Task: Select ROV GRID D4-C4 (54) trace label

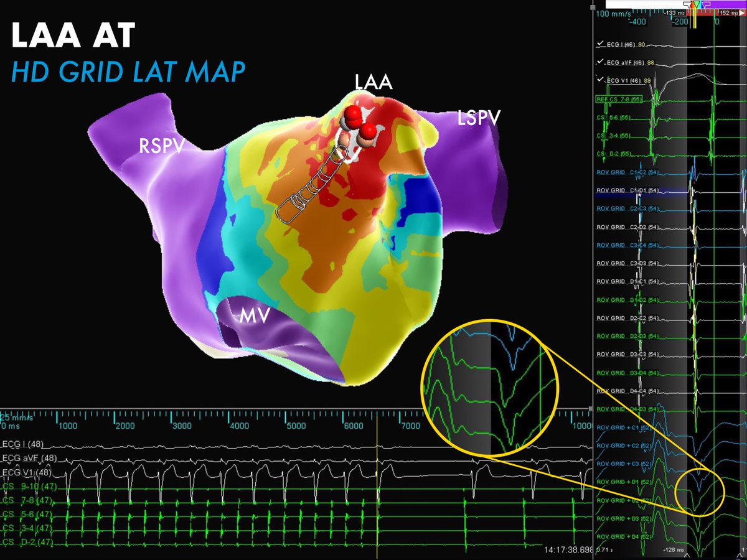Action: point(627,391)
